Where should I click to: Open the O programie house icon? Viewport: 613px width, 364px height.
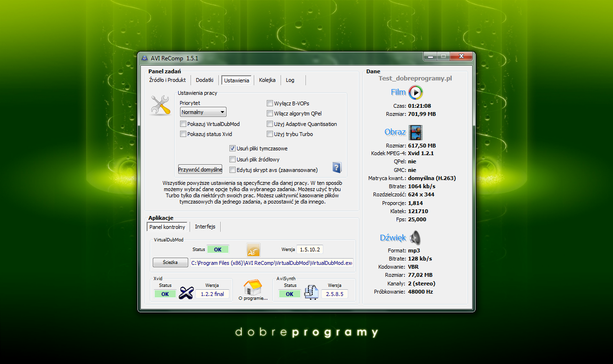click(x=252, y=288)
